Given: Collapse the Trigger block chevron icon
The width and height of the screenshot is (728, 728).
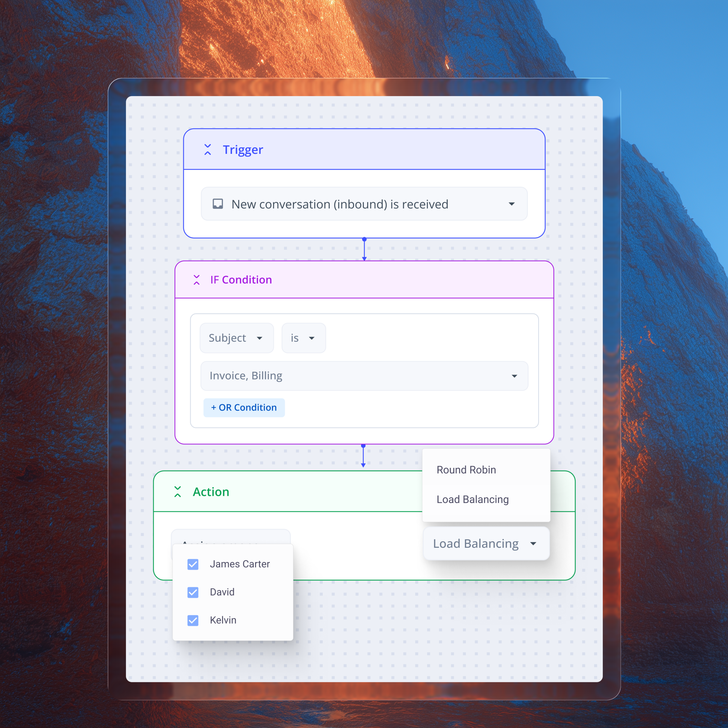Looking at the screenshot, I should 208,150.
